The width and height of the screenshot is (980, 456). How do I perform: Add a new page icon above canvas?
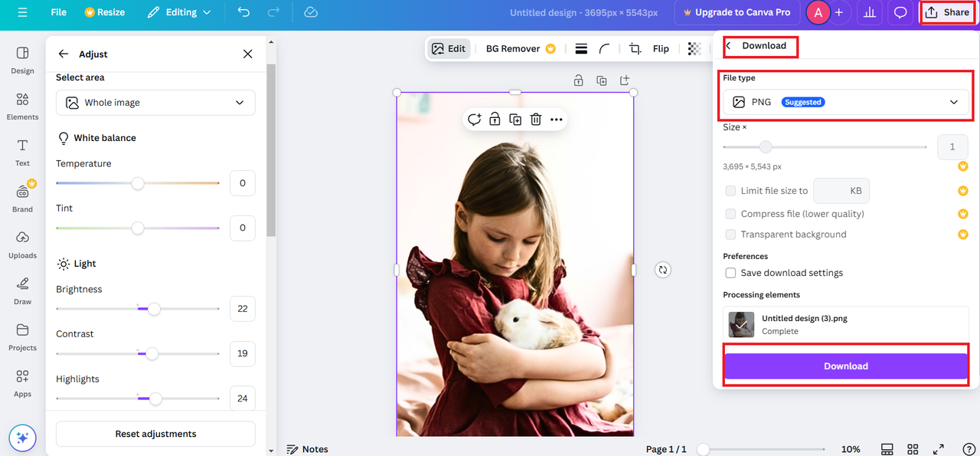625,80
